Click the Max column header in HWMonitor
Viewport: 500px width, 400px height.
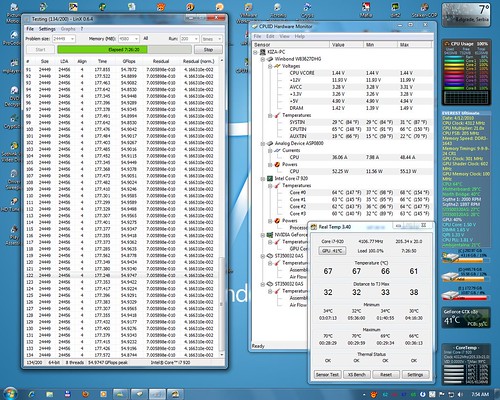click(415, 44)
